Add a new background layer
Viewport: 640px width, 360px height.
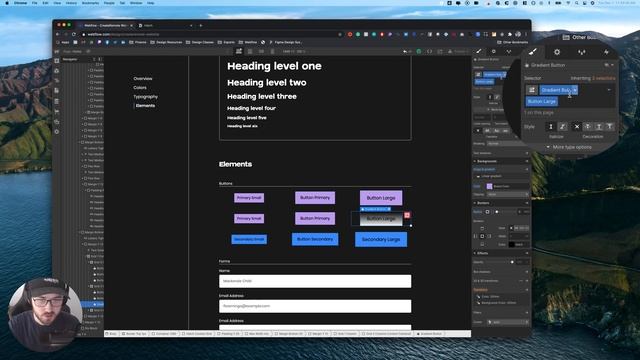[x=527, y=169]
